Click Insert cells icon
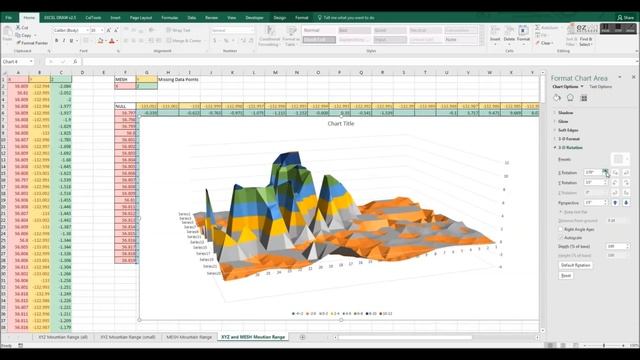Image resolution: width=640 pixels, height=360 pixels. pyautogui.click(x=495, y=31)
